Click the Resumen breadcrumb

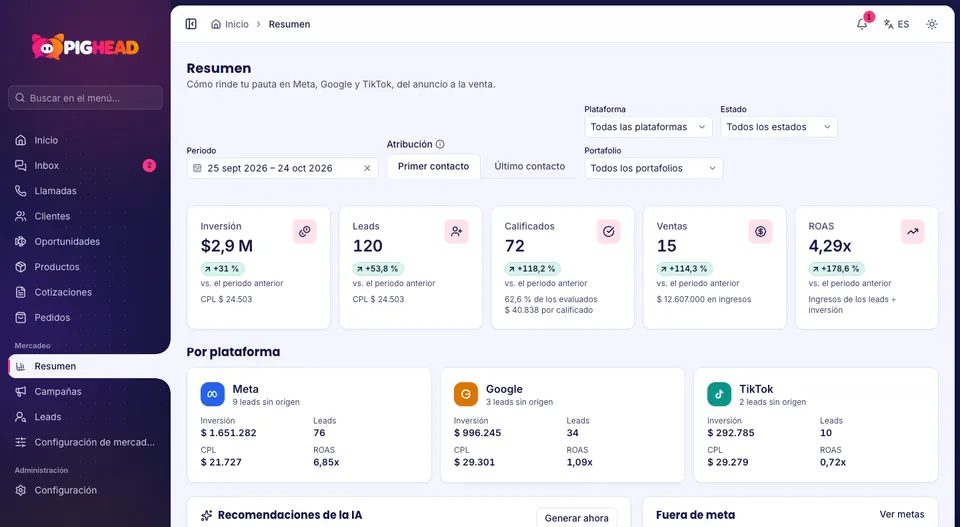pos(289,24)
